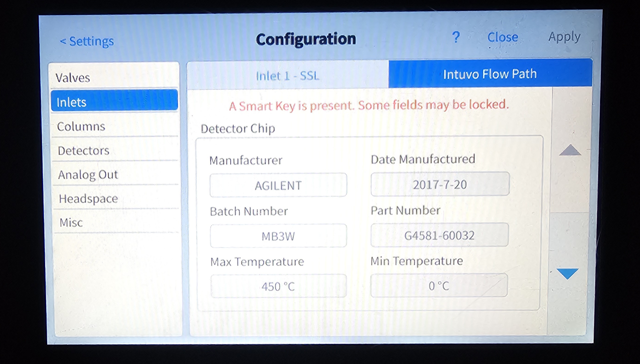640x364 pixels.
Task: Tap the Part Number field G4581-60032
Action: click(440, 235)
